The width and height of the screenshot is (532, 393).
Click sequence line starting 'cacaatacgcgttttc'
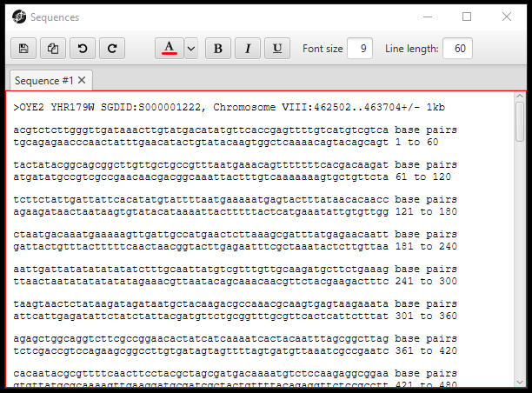(x=201, y=374)
